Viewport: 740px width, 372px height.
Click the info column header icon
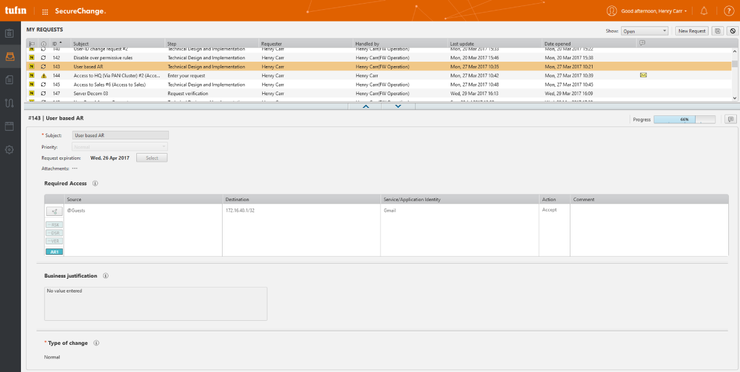[x=43, y=43]
